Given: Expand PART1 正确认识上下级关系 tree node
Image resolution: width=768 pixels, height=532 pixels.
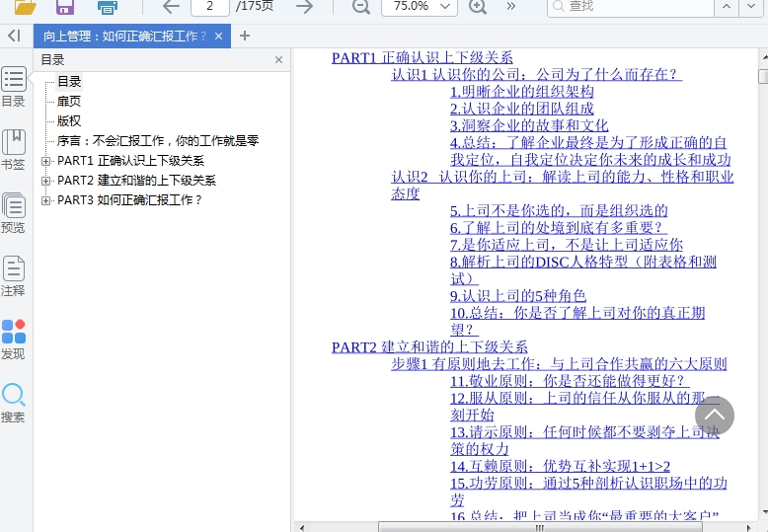Looking at the screenshot, I should (x=45, y=161).
